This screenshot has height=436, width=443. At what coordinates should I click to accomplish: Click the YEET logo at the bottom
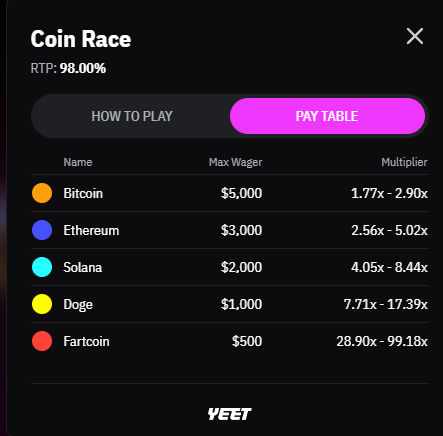click(230, 414)
